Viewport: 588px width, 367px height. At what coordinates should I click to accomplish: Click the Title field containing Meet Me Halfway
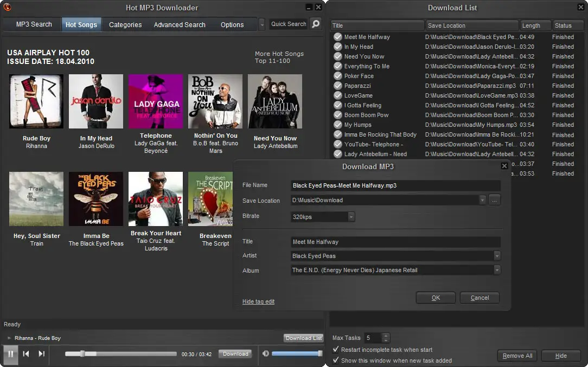point(395,242)
